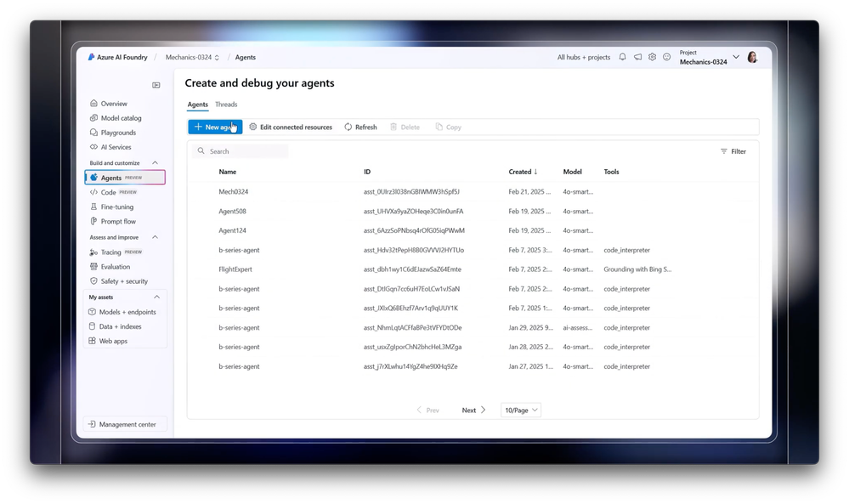Open the 10/Page rows dropdown
The width and height of the screenshot is (849, 504).
(x=521, y=411)
